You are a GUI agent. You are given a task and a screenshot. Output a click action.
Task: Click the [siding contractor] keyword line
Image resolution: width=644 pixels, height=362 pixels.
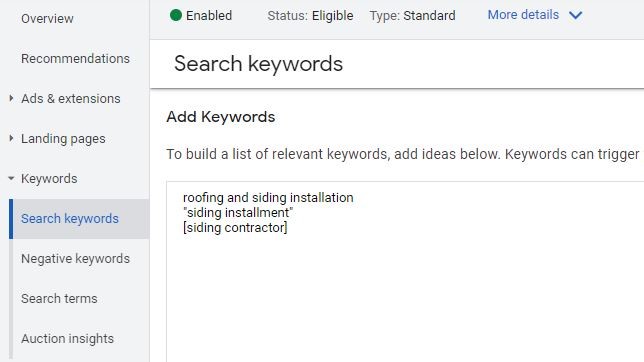[x=235, y=228]
